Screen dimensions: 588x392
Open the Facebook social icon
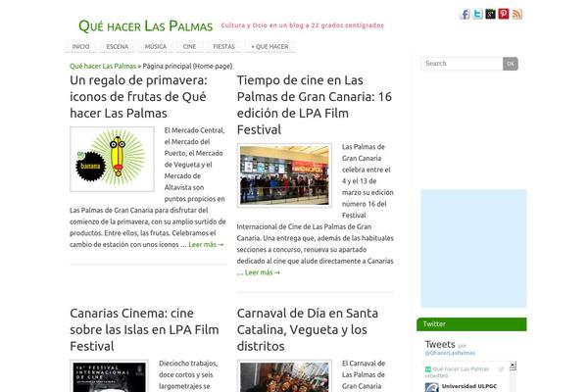[x=465, y=15]
